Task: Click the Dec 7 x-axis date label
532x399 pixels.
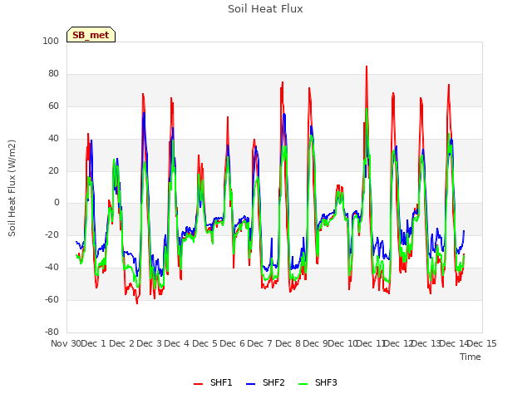Action: pos(260,343)
